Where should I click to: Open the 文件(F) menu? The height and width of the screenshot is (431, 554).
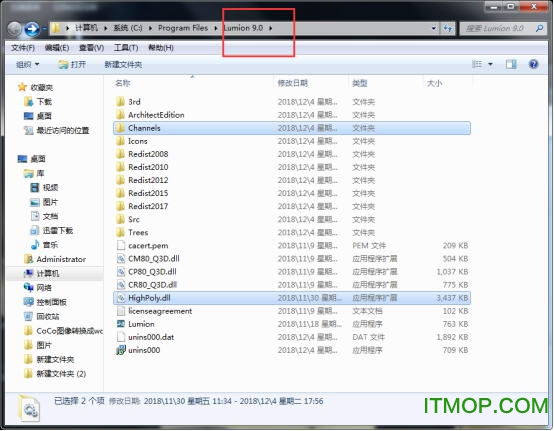(x=23, y=48)
